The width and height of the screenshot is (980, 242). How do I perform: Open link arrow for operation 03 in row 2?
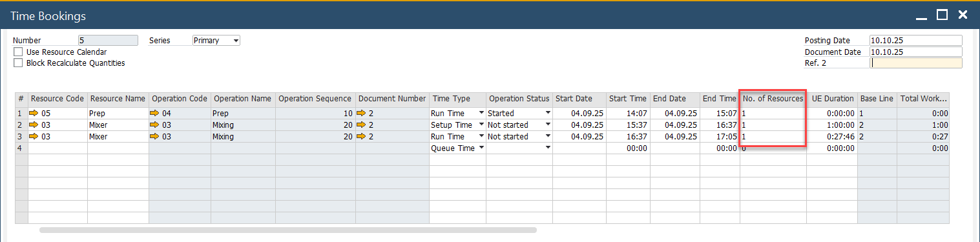155,125
